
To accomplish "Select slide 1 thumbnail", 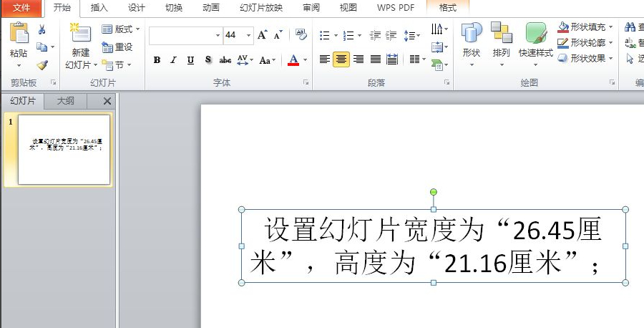I will coord(64,150).
